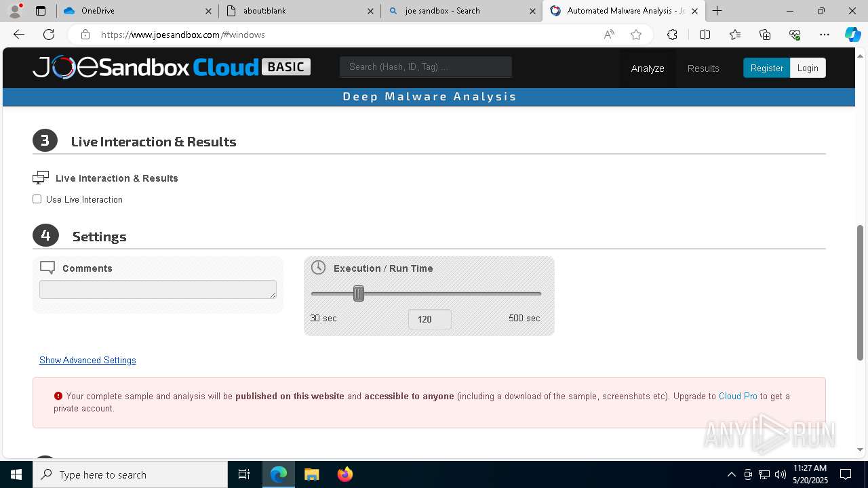Screen dimensions: 868x488
Task: Open the notification center icon
Action: click(x=846, y=474)
